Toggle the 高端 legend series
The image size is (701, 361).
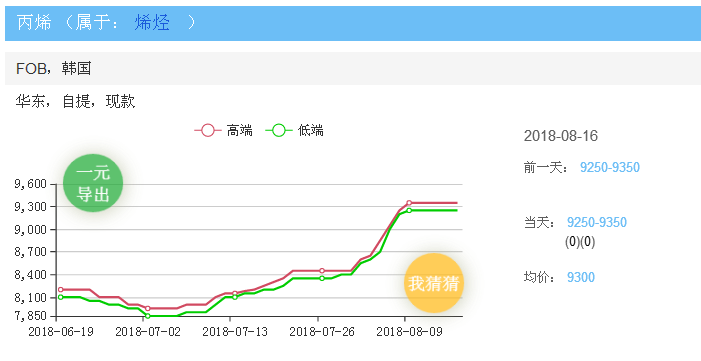[x=224, y=131]
